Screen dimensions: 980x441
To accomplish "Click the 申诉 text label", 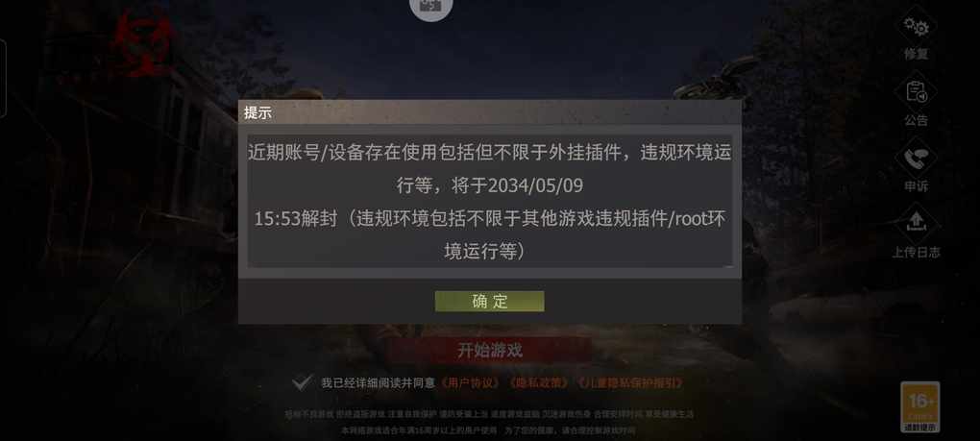I will 917,186.
